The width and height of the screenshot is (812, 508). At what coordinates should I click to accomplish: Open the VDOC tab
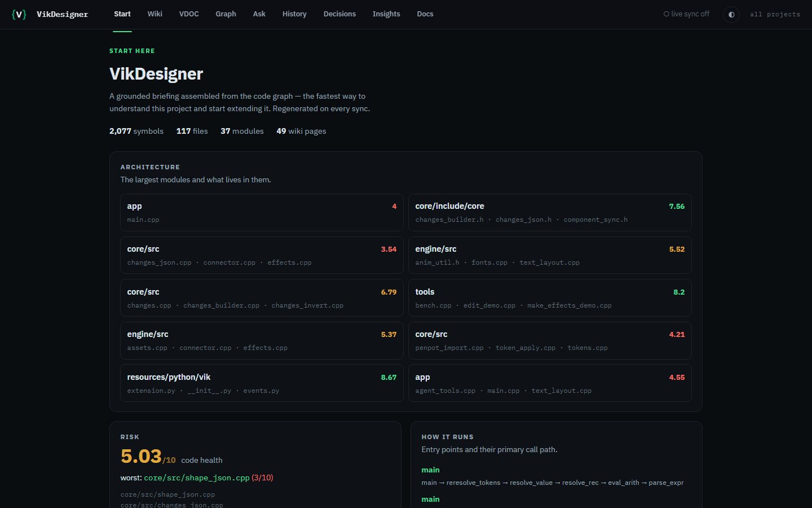pos(189,14)
